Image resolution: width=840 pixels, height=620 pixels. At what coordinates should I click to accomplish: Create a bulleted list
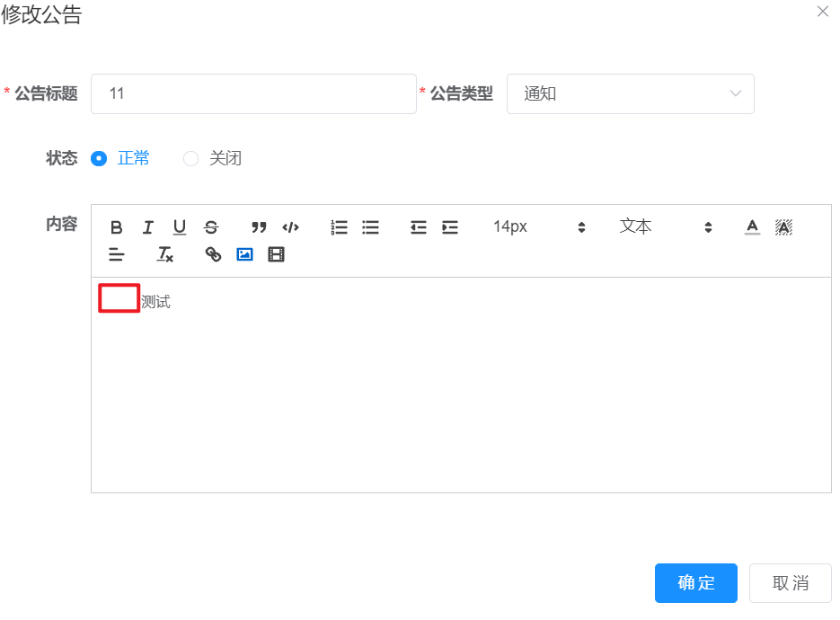coord(370,227)
